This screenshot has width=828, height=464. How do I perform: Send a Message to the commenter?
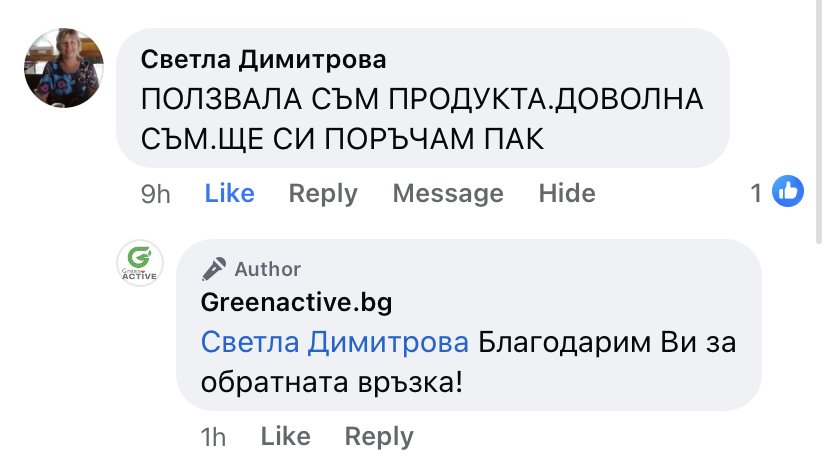click(x=448, y=194)
